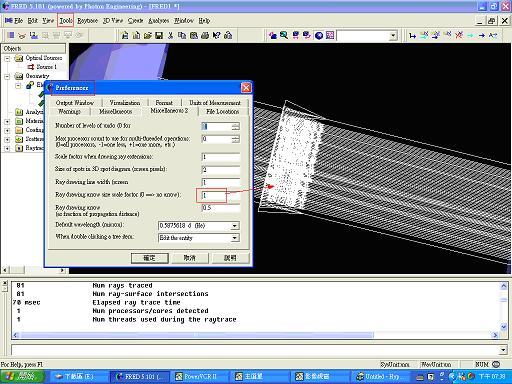Click the Copy toolbar icon
The height and width of the screenshot is (384, 512).
182,35
